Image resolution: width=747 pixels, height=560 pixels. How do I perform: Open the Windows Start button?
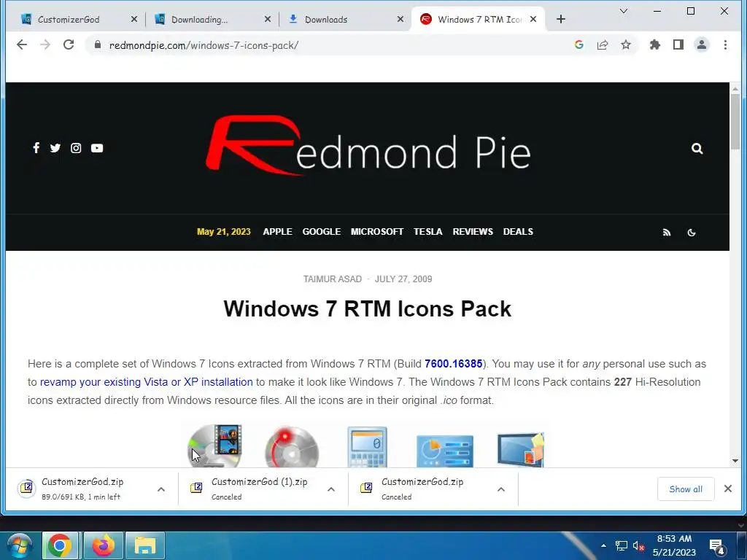click(20, 545)
